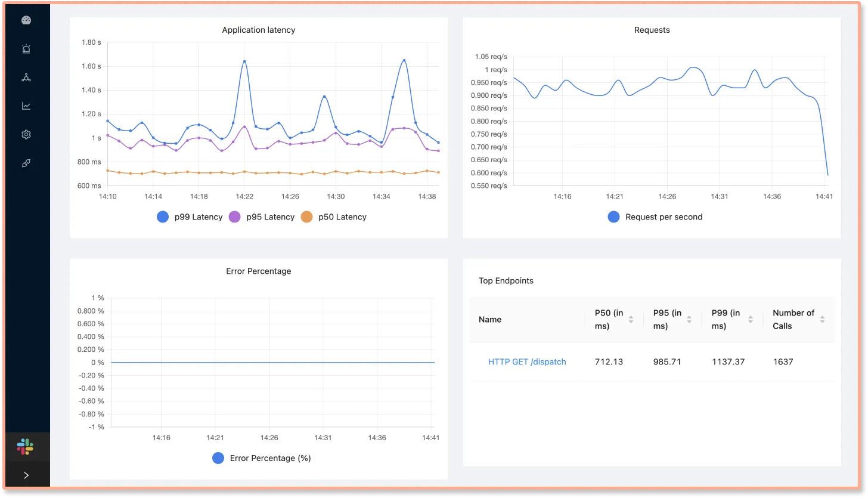Sort by Number of Calls column
This screenshot has height=498, width=868.
(822, 320)
